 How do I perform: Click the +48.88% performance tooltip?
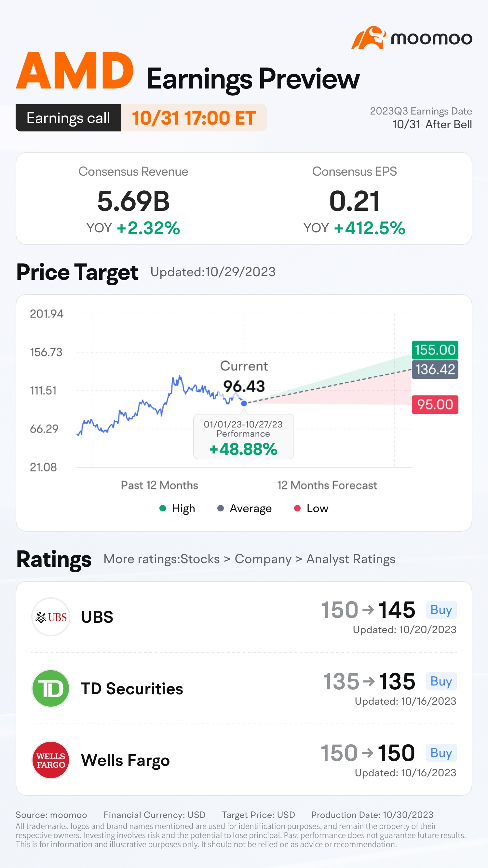[x=243, y=437]
